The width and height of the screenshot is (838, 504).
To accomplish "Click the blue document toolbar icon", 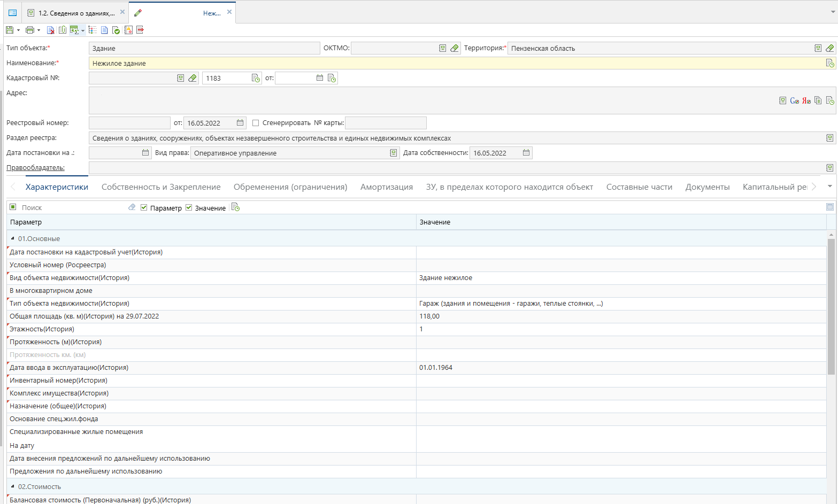I will [x=104, y=30].
